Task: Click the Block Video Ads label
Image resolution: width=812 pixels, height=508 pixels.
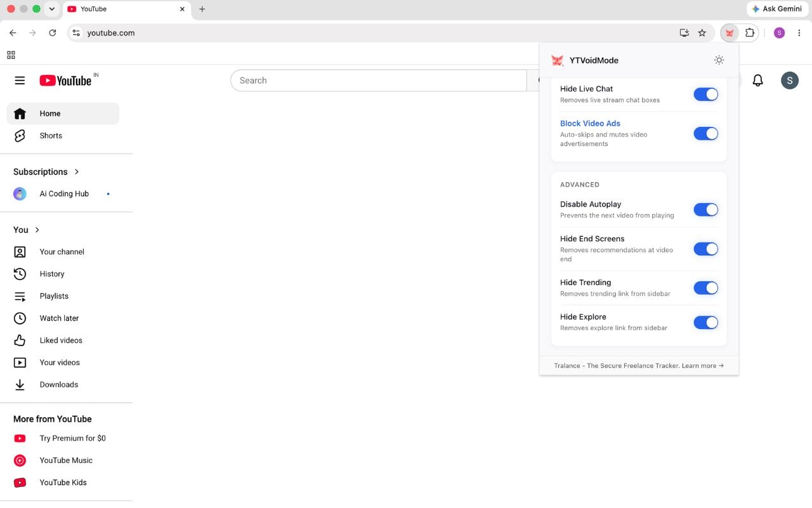Action: 590,123
